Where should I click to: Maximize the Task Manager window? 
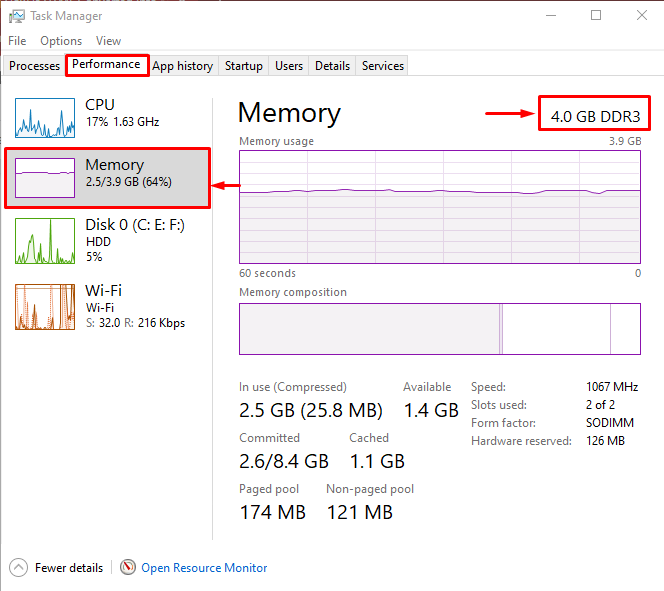[596, 16]
